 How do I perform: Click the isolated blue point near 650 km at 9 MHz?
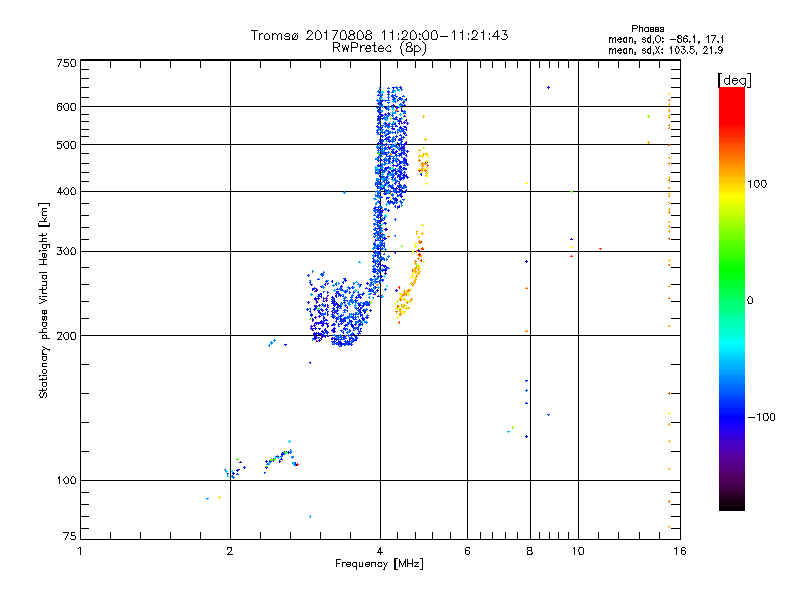[548, 88]
